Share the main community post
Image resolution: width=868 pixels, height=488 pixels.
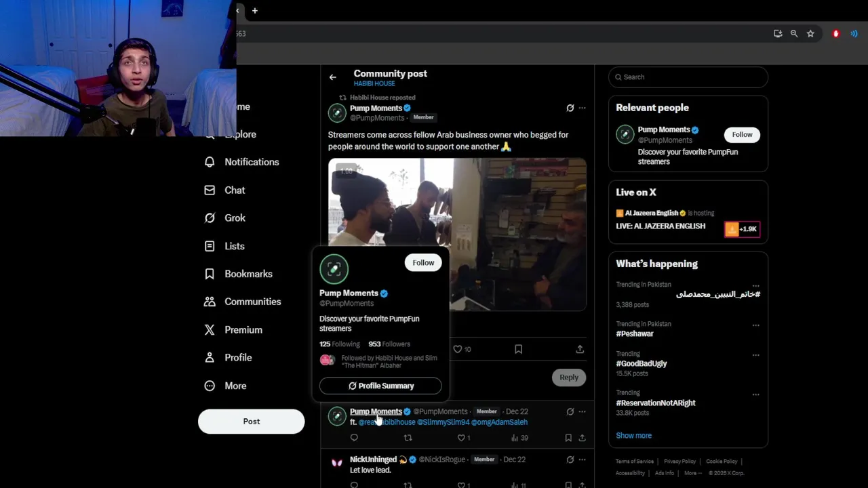[x=580, y=349]
